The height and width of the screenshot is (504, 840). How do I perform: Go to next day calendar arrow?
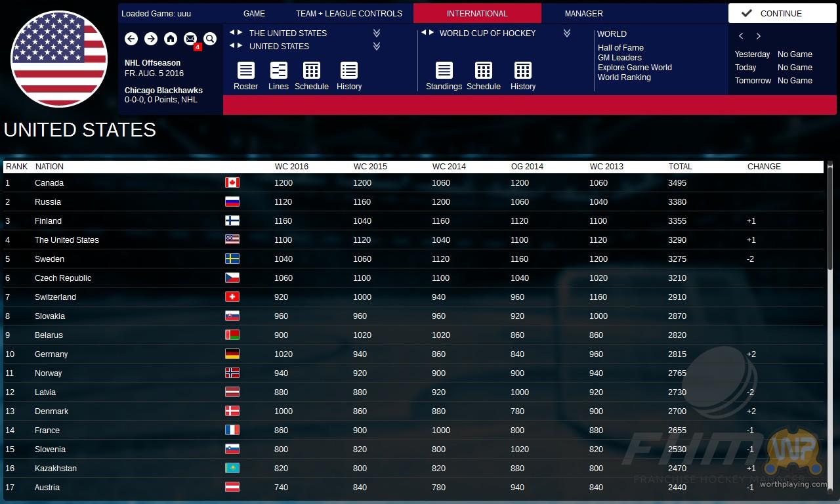[759, 36]
